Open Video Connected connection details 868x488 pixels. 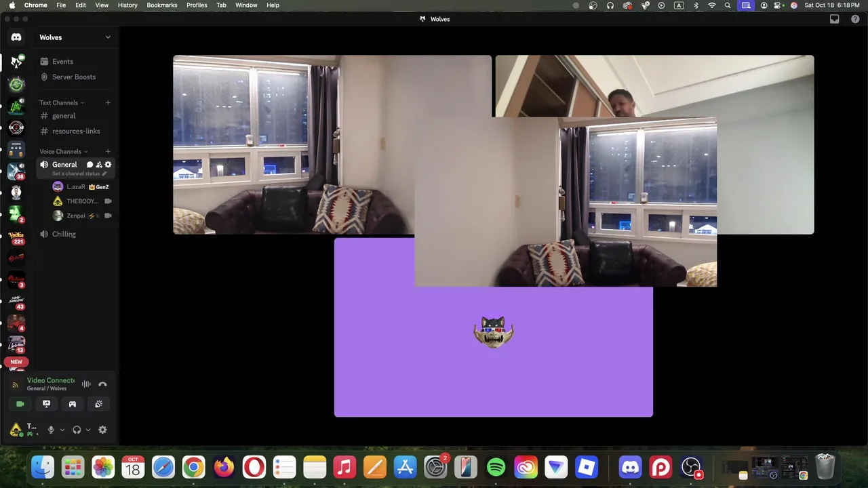51,380
